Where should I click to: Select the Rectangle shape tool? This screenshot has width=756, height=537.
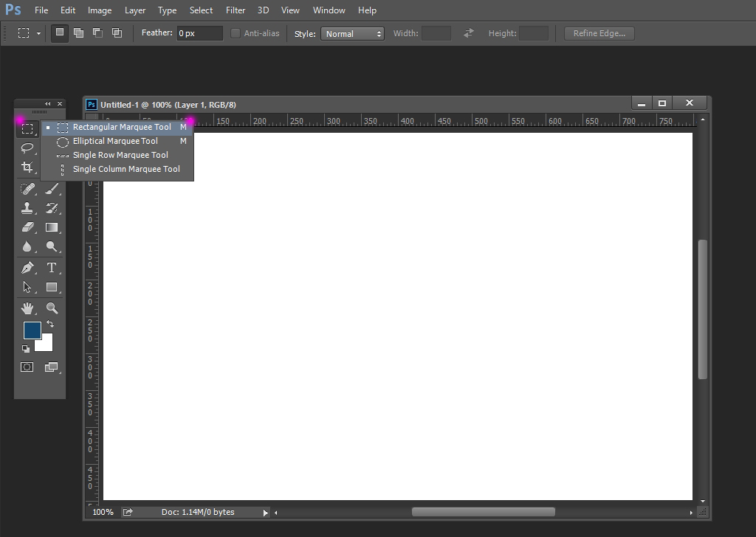coord(52,287)
